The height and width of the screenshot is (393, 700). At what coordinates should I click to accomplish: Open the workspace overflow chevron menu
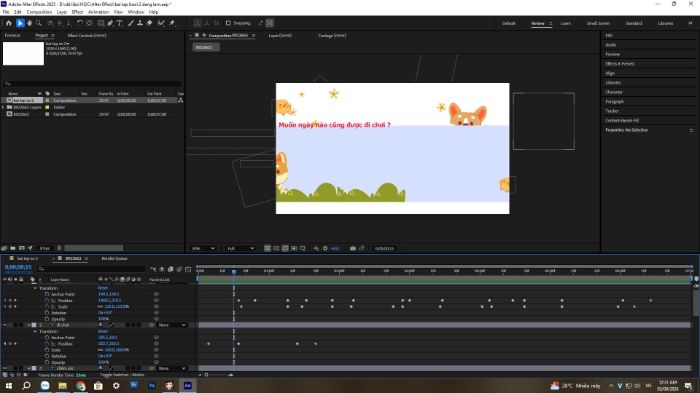[x=690, y=23]
